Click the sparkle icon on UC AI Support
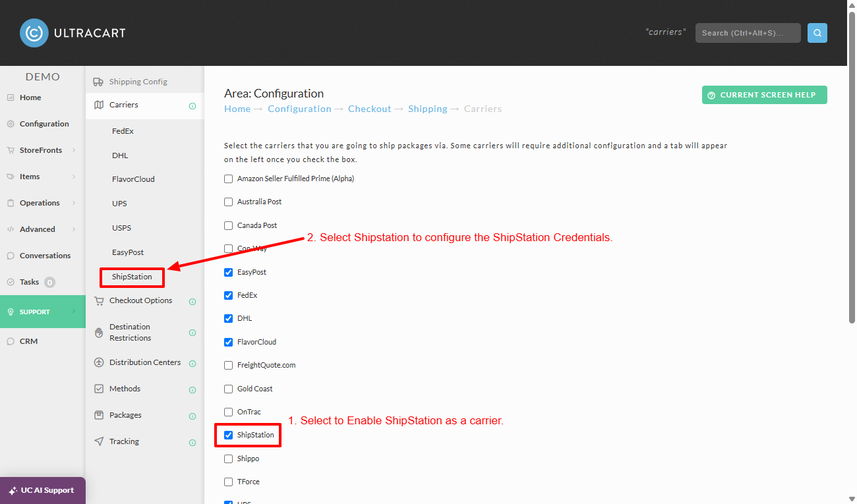 click(13, 491)
